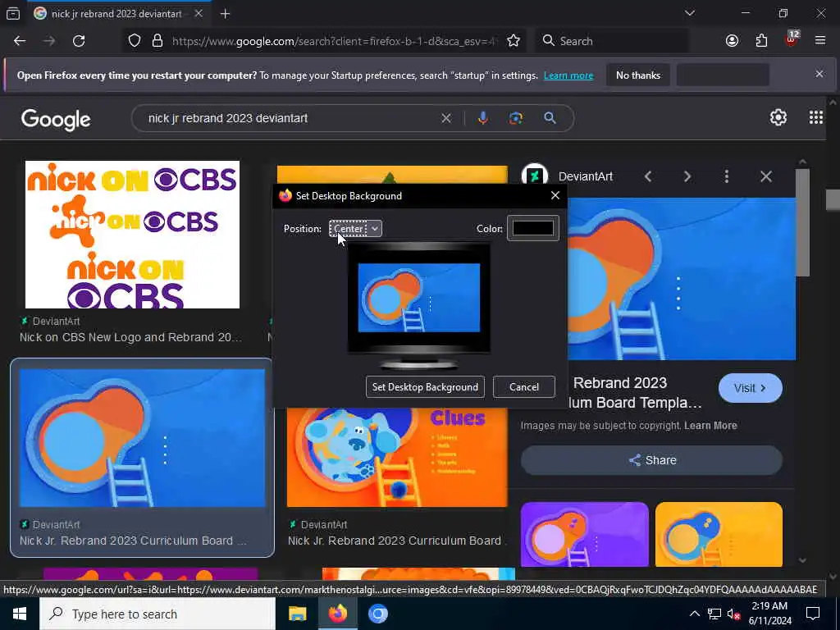The image size is (840, 630).
Task: Open the Nick on CBS logo thumbnail
Action: click(132, 234)
